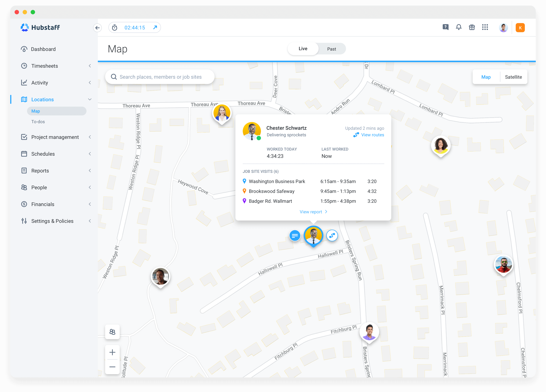546x392 pixels.
Task: Collapse the Locations section in sidebar
Action: [x=90, y=99]
